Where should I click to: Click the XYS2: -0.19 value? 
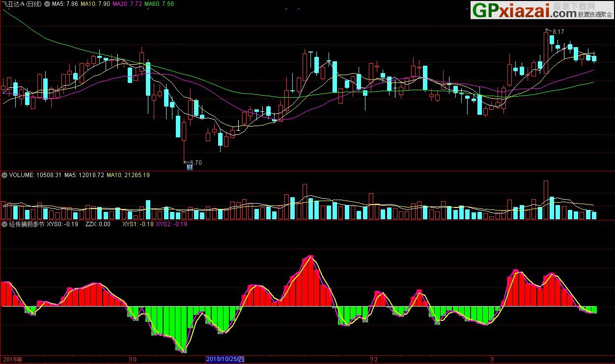[x=171, y=224]
